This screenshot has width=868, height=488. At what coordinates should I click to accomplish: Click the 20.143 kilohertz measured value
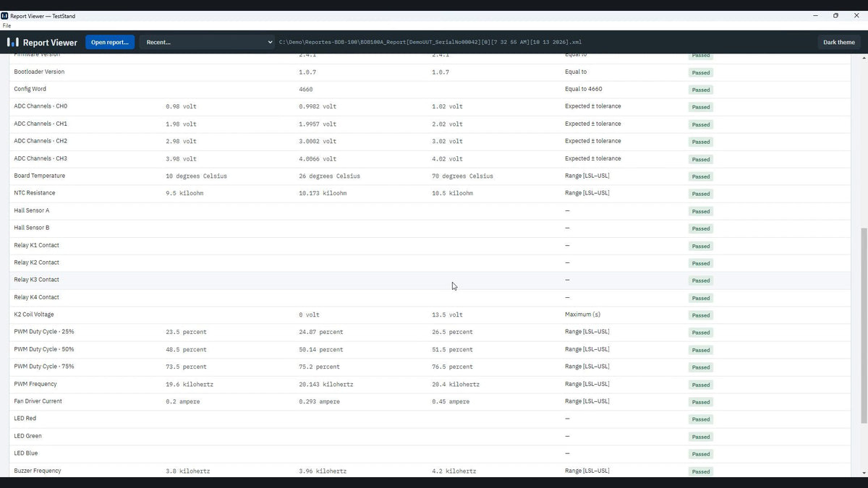point(325,384)
